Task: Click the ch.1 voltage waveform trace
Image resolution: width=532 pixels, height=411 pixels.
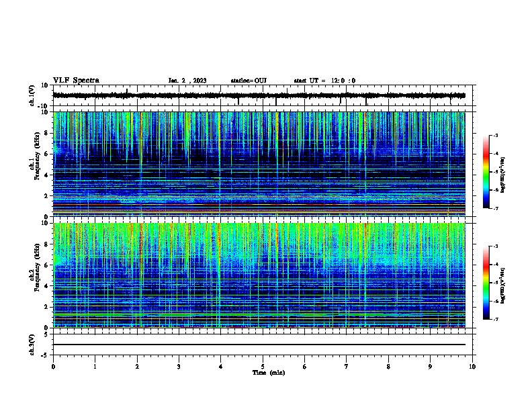Action: 259,95
